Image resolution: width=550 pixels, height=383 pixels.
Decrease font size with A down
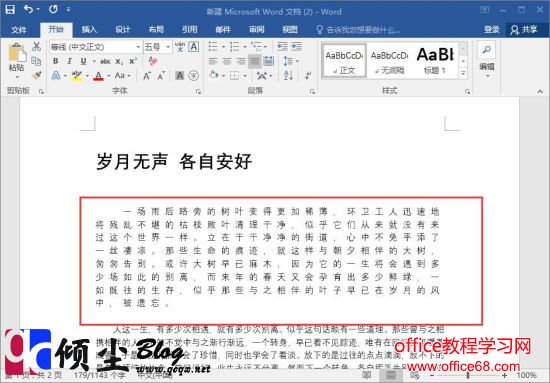(161, 75)
